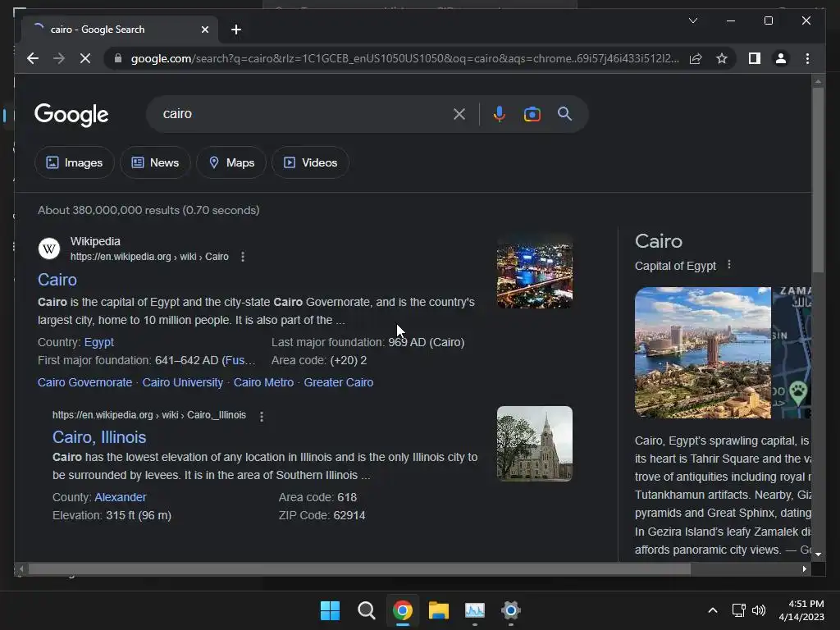
Task: Open File Explorer from the taskbar
Action: (x=439, y=610)
